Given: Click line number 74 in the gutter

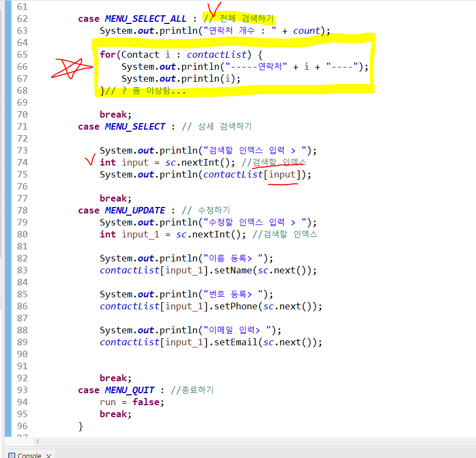Looking at the screenshot, I should point(22,162).
